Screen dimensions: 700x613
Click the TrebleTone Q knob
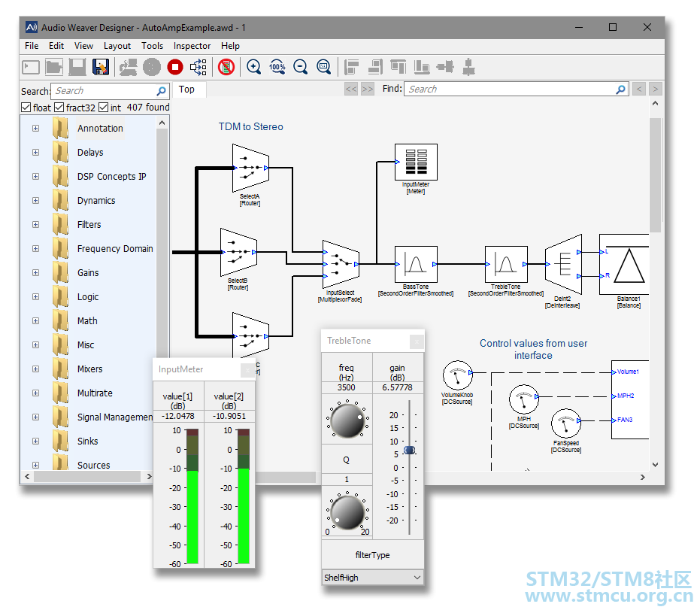click(347, 512)
